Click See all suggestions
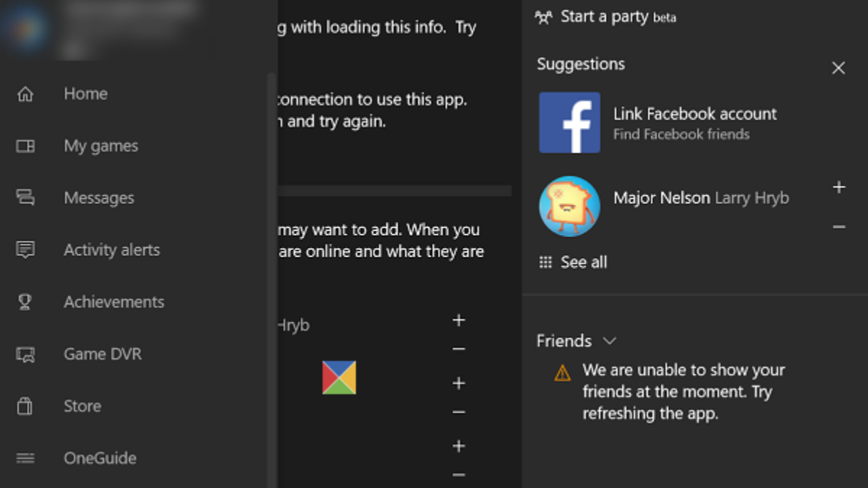The image size is (868, 488). 584,262
